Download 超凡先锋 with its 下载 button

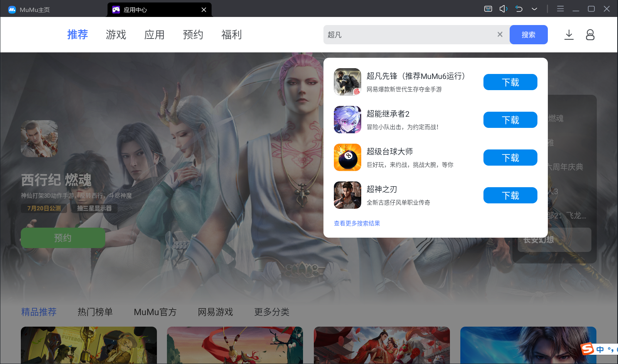pos(510,82)
